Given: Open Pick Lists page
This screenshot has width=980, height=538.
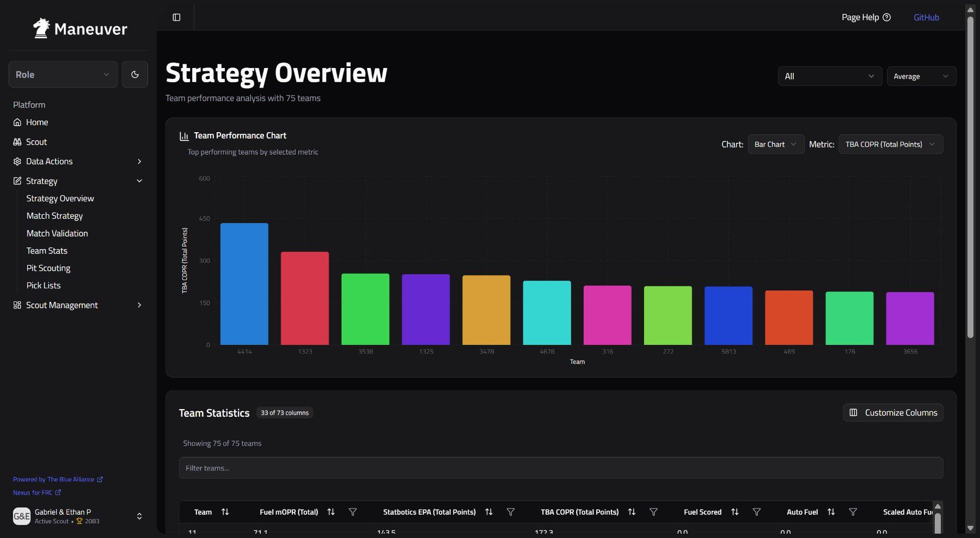Looking at the screenshot, I should click(44, 286).
